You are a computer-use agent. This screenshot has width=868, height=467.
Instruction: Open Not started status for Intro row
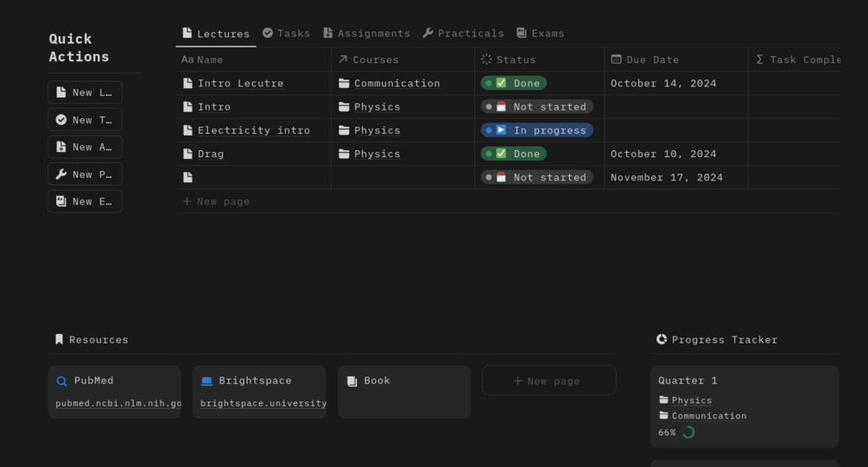tap(536, 107)
